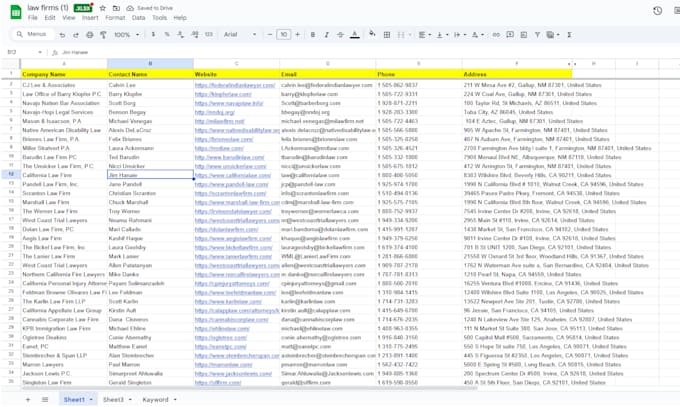Click the Create a filter icon
Image resolution: width=680 pixels, height=407 pixels.
pyautogui.click(x=537, y=35)
